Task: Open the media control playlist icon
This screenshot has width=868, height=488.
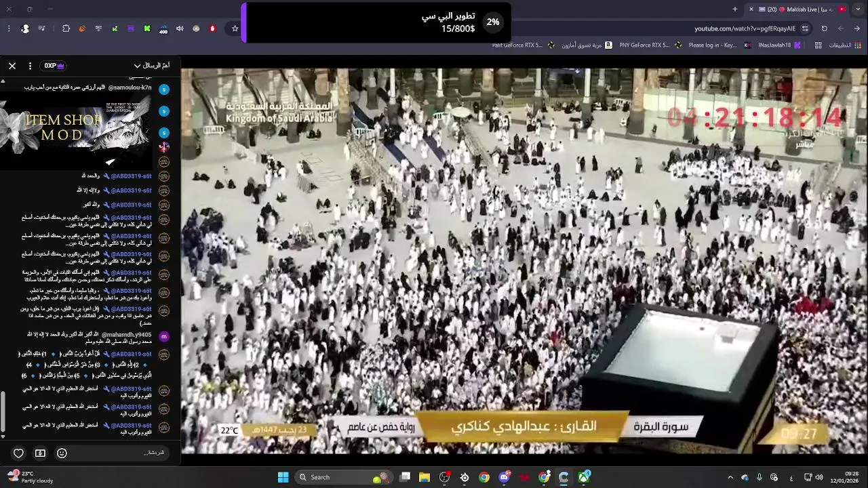Action: (x=42, y=28)
